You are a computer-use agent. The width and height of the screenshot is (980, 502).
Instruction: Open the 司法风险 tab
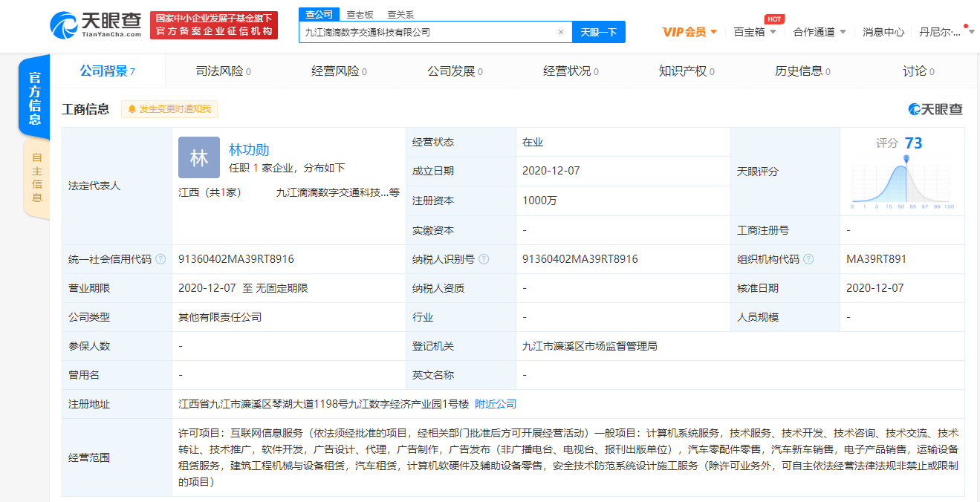[221, 71]
